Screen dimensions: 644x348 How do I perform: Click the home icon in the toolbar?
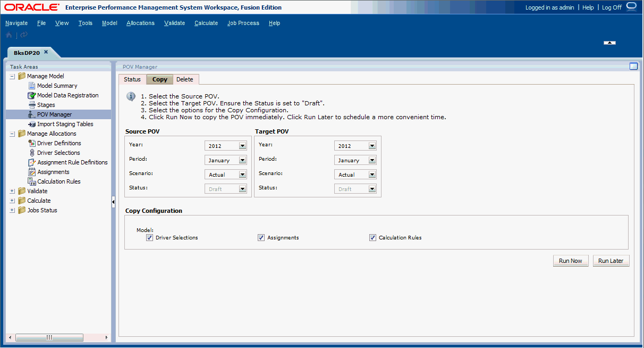click(9, 35)
